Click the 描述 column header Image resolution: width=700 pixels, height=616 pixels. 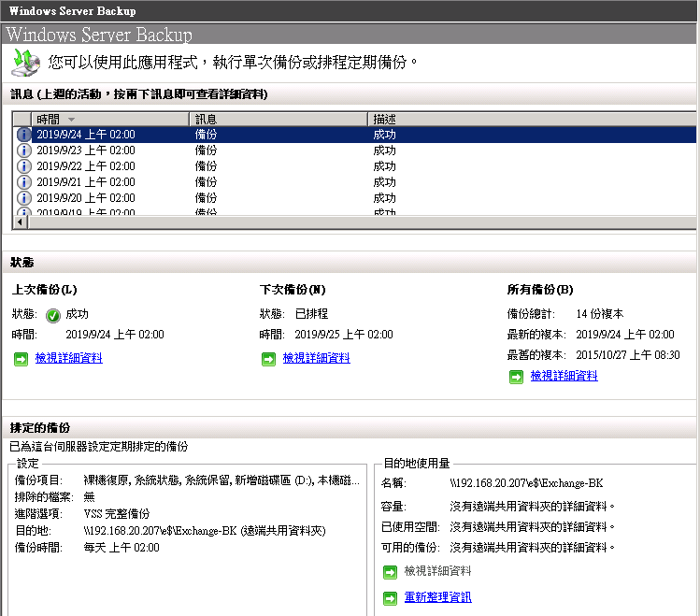[532, 120]
